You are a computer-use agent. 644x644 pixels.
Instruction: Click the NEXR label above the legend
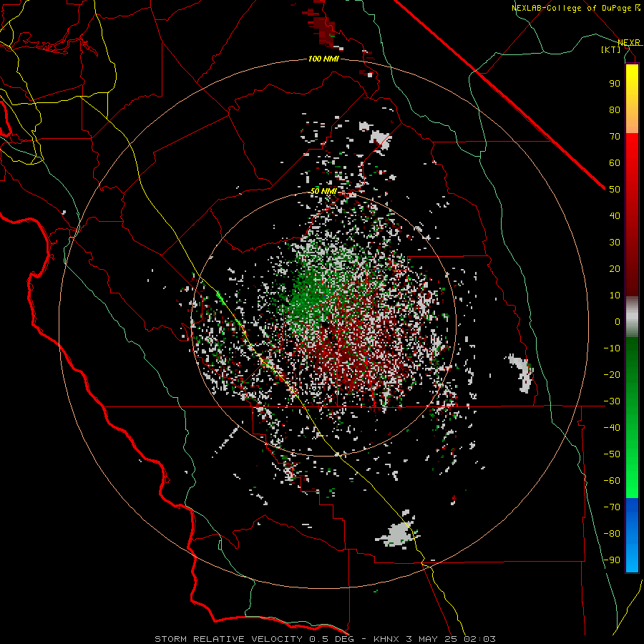[628, 42]
